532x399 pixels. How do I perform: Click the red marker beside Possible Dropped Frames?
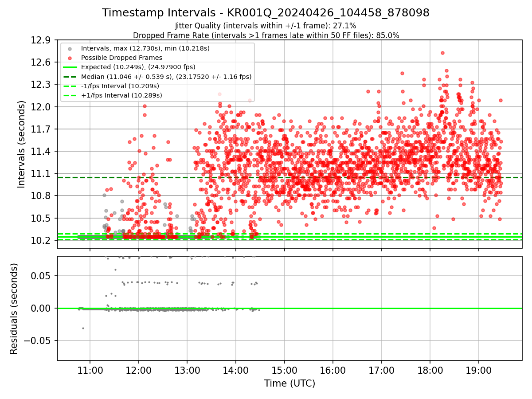click(70, 58)
